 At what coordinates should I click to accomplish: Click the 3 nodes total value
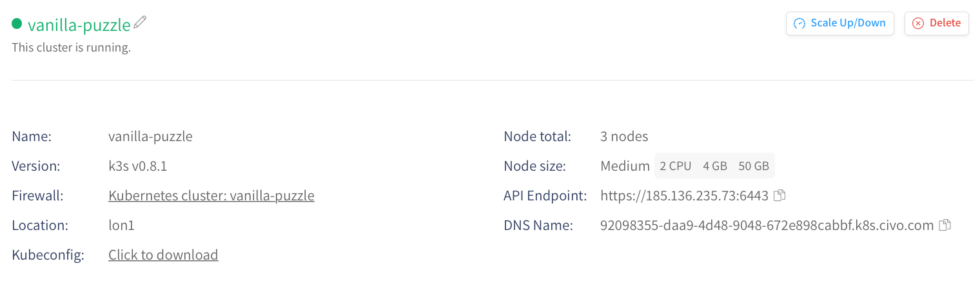pos(624,136)
